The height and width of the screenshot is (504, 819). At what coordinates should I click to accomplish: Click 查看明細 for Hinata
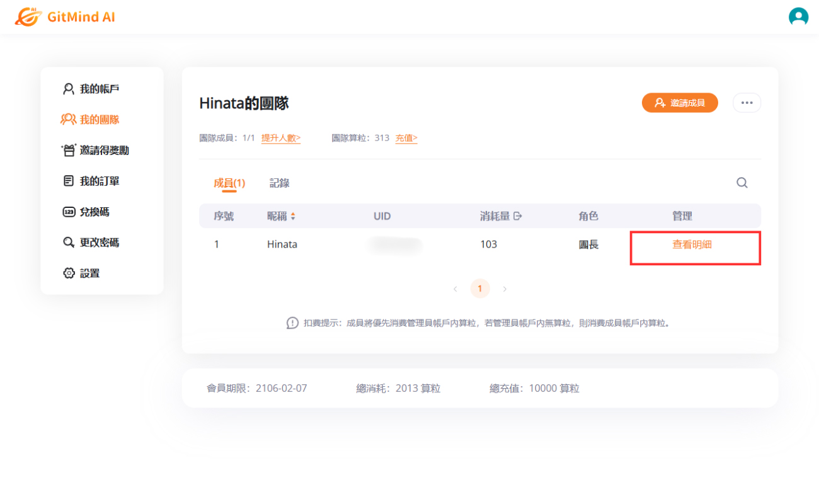692,244
